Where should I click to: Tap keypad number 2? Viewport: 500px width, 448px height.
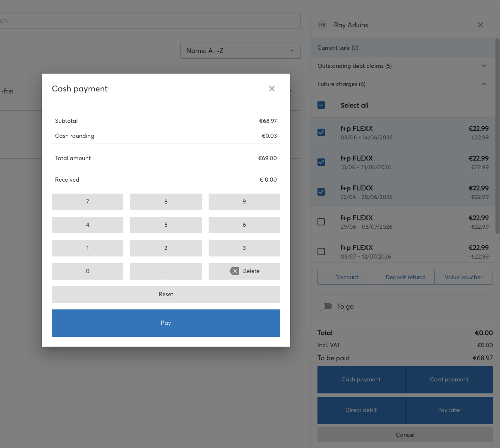point(166,248)
